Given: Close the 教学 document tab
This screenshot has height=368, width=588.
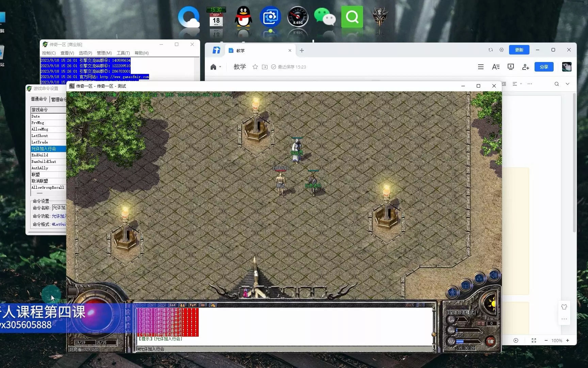Looking at the screenshot, I should tap(290, 50).
